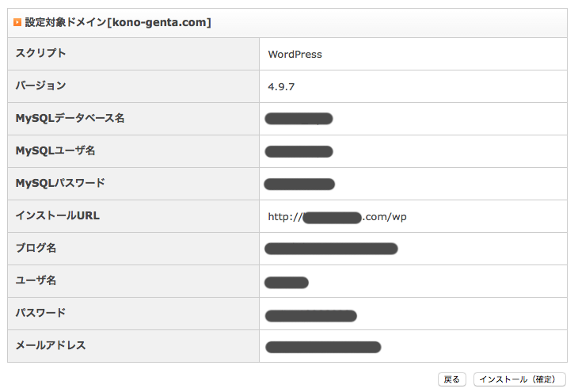Click the install URL ending in .com/wp
578x392 pixels.
pos(337,217)
